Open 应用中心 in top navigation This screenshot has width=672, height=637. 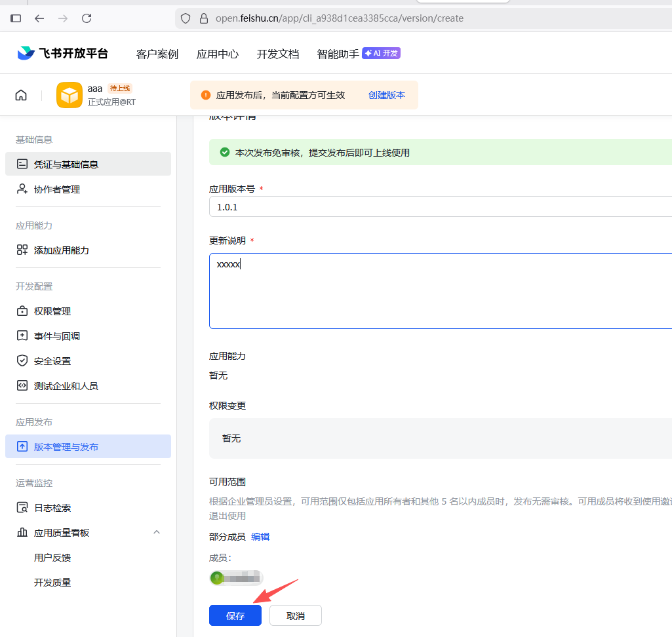[217, 54]
